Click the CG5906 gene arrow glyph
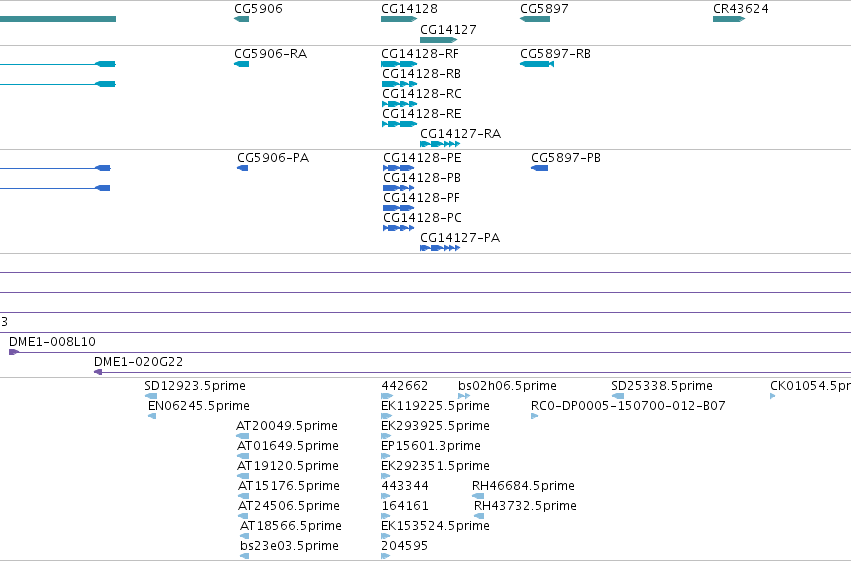The width and height of the screenshot is (851, 561). pyautogui.click(x=242, y=19)
